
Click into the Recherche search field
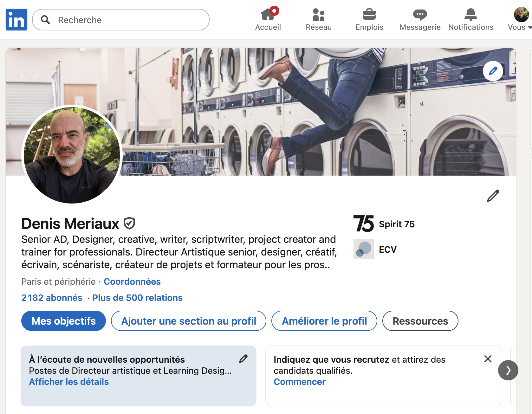pos(127,20)
